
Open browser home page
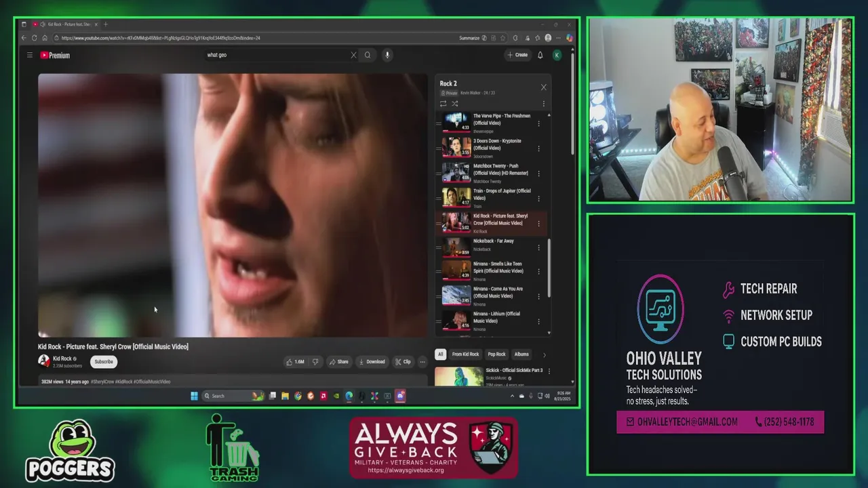click(45, 38)
